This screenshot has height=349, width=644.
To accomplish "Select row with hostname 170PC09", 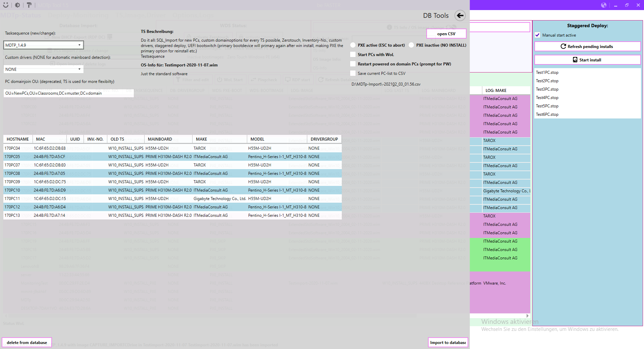I will coord(172,182).
